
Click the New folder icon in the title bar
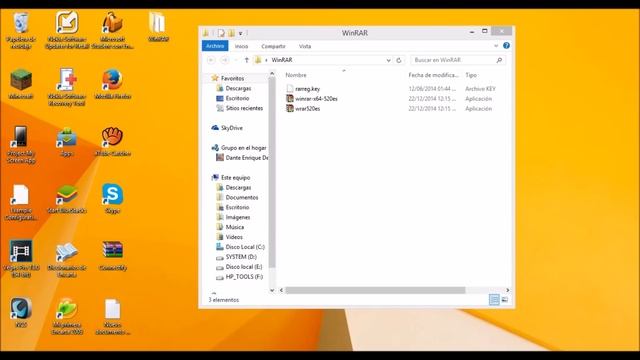tap(231, 33)
